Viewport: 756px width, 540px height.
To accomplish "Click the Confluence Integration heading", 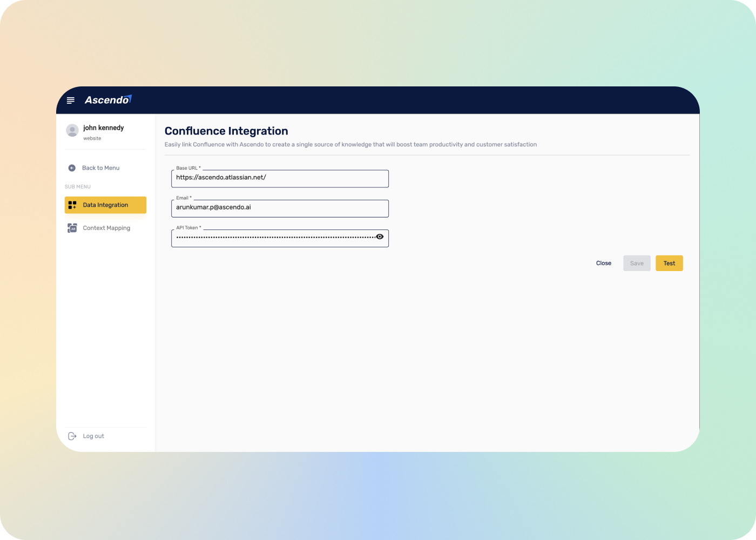I will [x=226, y=131].
